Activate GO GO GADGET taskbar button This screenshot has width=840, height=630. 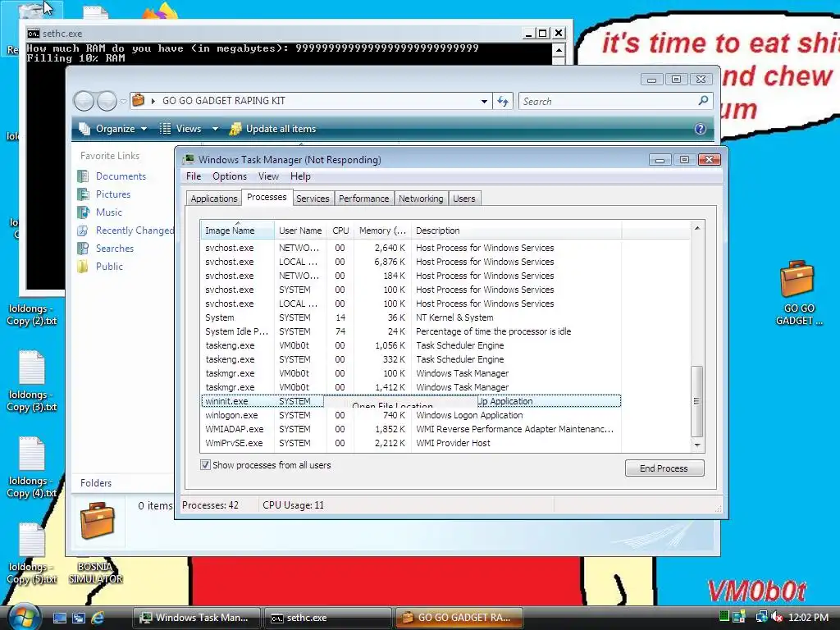point(459,618)
